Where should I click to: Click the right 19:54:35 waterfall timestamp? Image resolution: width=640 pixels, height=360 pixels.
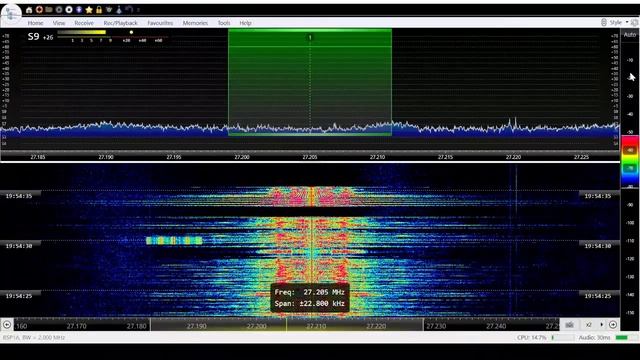(x=598, y=196)
